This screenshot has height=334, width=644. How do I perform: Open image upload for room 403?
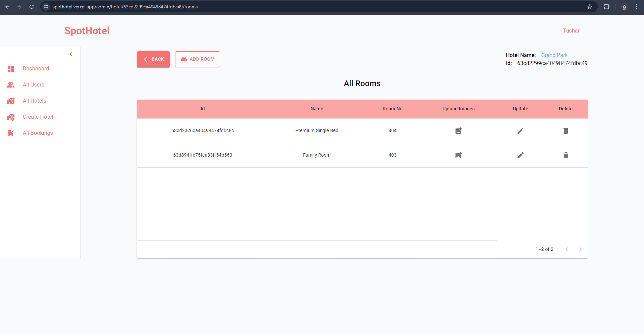[458, 155]
